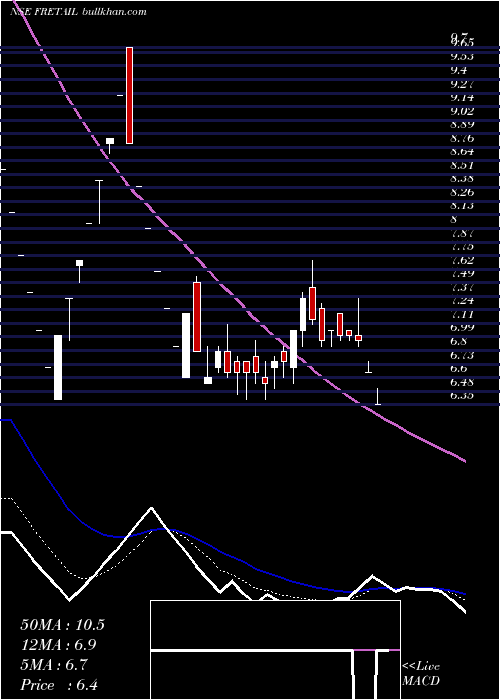Image resolution: width=500 pixels, height=700 pixels.
Task: Select the 6.35 price axis label
Action: click(x=462, y=396)
